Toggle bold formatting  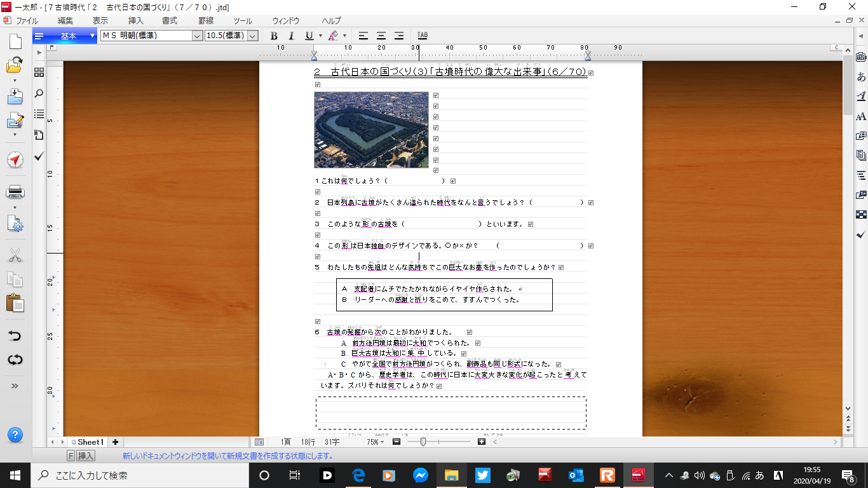point(274,36)
